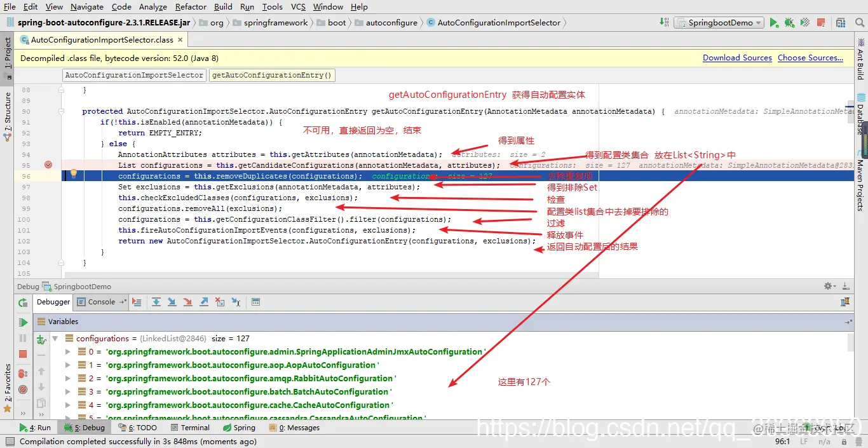This screenshot has width=868, height=448.
Task: Click the Step Out debugger icon
Action: coord(204,302)
